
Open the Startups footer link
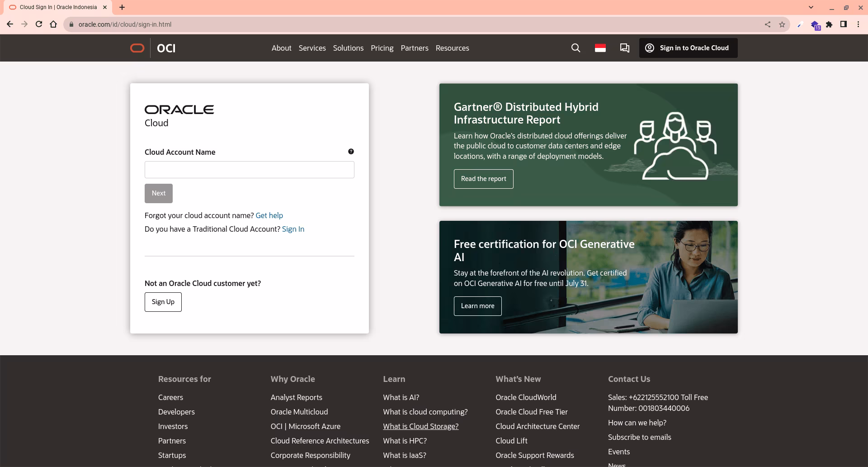point(172,455)
